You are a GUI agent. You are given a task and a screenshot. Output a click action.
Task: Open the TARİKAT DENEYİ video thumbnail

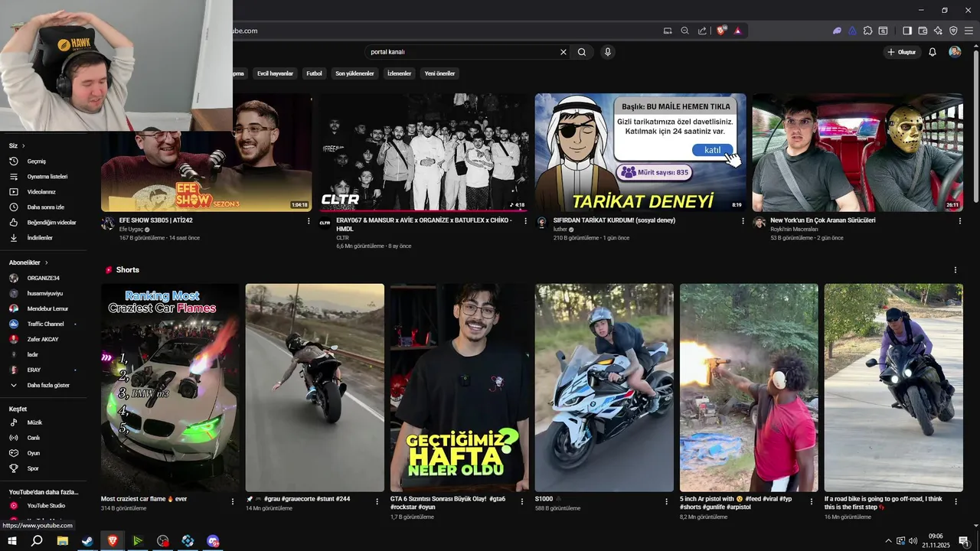[x=640, y=152]
